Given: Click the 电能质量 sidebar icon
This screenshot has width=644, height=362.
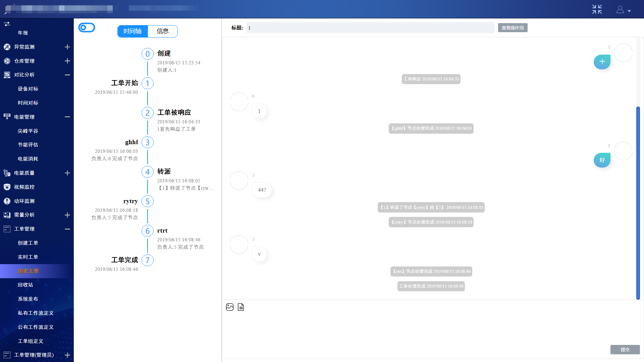Looking at the screenshot, I should (7, 173).
